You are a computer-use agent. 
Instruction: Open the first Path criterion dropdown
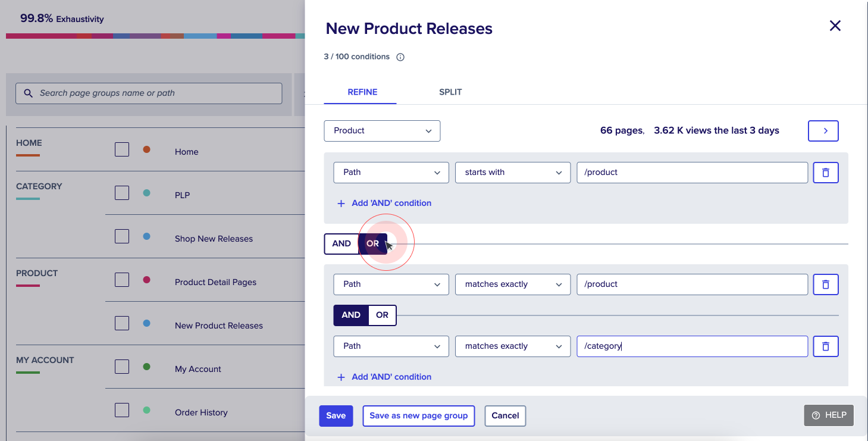pyautogui.click(x=391, y=173)
